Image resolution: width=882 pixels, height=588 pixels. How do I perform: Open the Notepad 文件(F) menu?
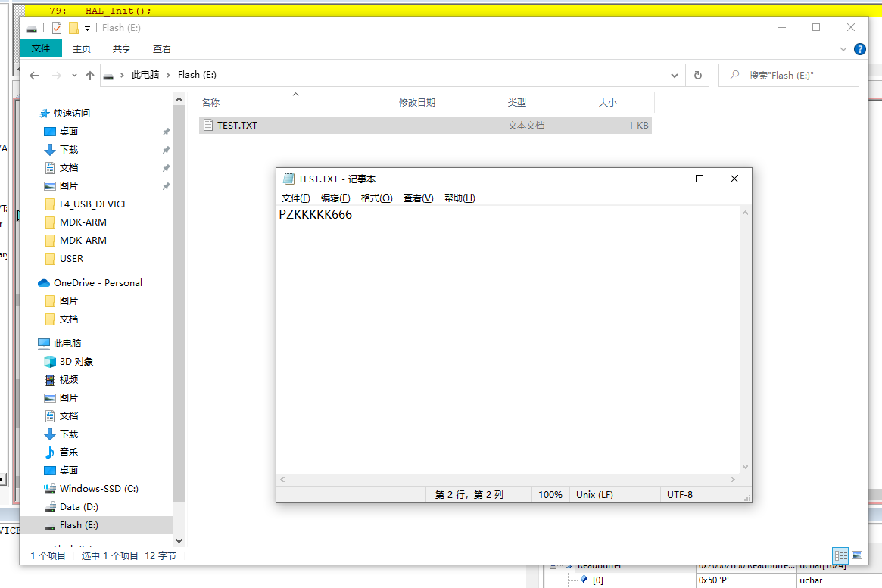pyautogui.click(x=295, y=198)
